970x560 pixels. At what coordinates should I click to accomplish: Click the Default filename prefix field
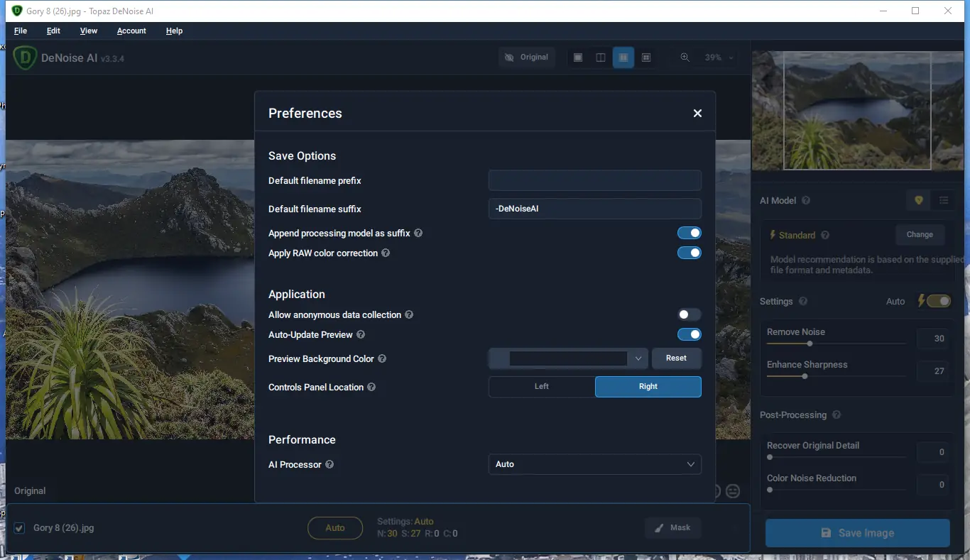point(595,180)
